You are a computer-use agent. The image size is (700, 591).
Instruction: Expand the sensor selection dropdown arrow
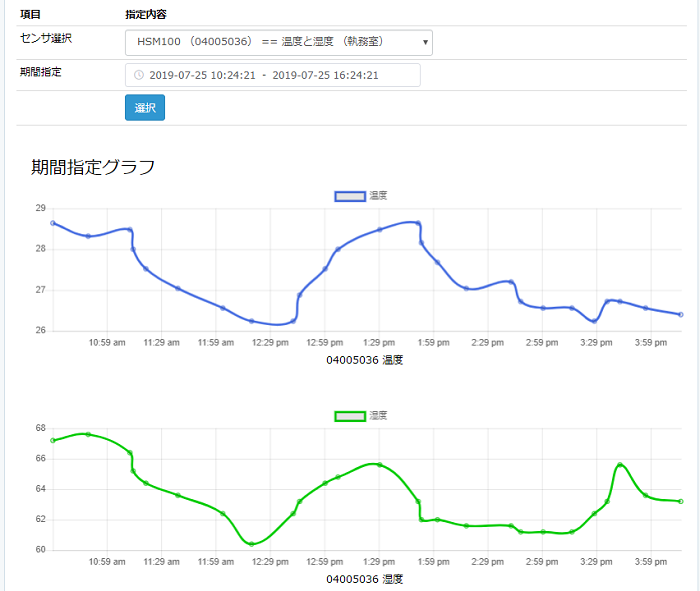[426, 42]
